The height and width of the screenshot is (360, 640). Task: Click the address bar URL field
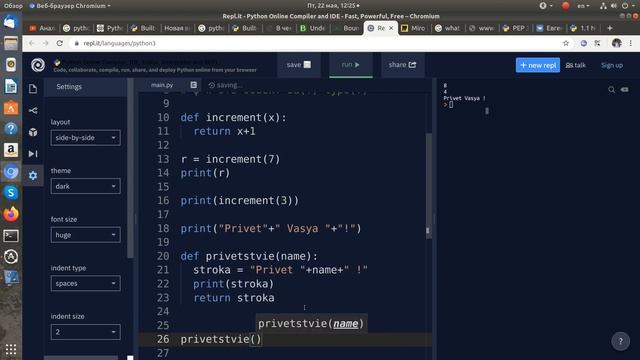314,43
